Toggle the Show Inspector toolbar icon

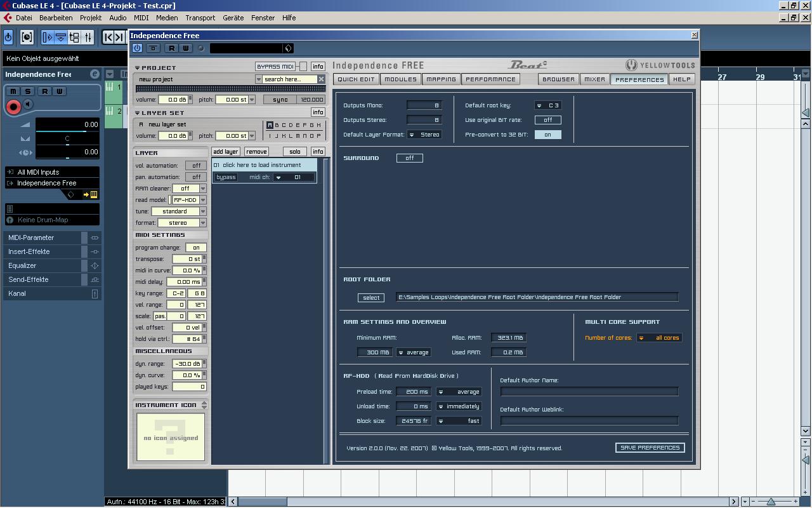48,37
